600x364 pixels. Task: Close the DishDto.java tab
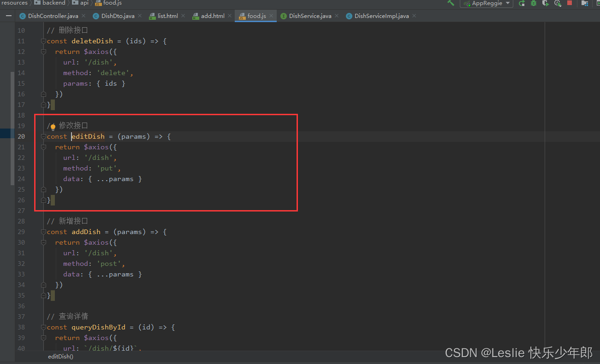[x=140, y=16]
